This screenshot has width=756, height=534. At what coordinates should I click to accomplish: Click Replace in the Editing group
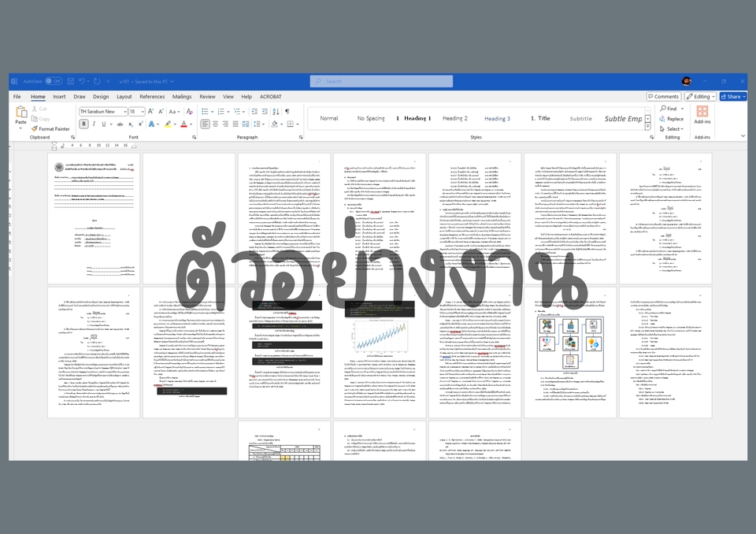674,118
